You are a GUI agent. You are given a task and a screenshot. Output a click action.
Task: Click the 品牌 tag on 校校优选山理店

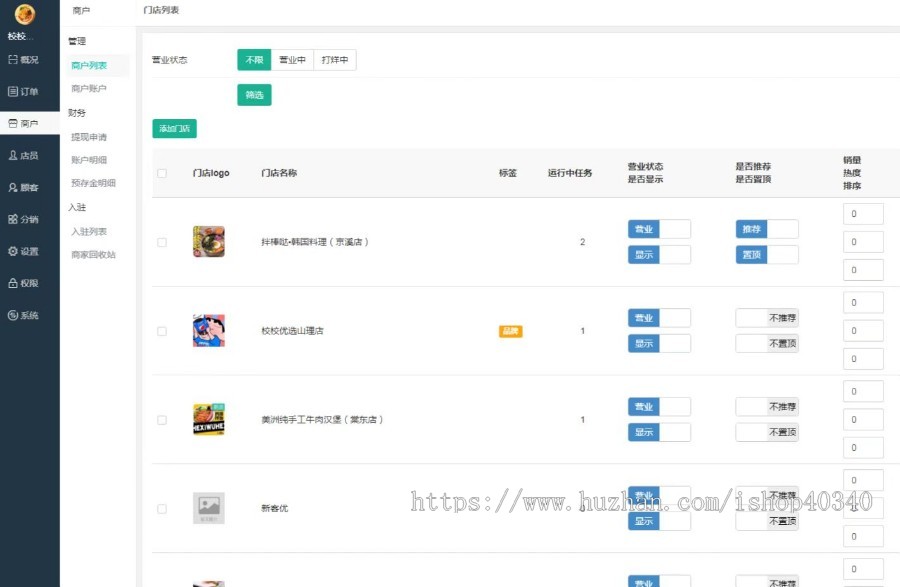tap(510, 331)
